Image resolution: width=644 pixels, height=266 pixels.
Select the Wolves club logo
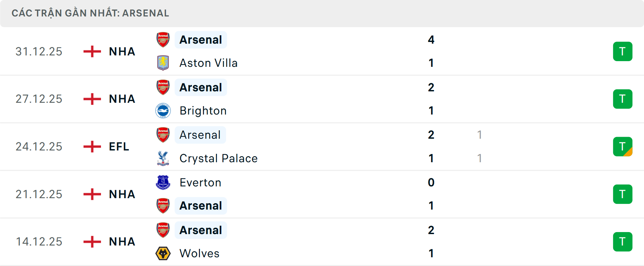(x=163, y=254)
